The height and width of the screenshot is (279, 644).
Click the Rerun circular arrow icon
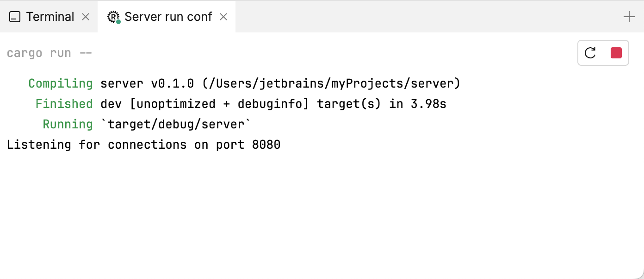pos(590,53)
